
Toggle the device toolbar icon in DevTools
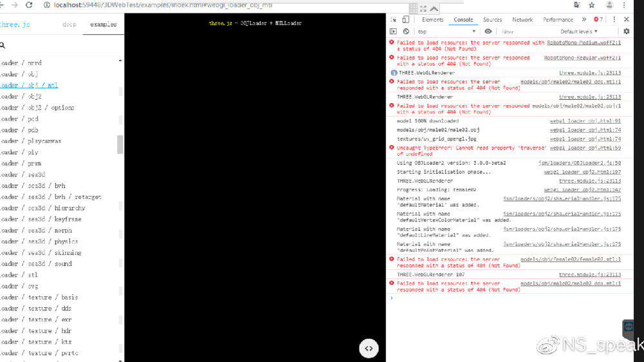[x=406, y=19]
